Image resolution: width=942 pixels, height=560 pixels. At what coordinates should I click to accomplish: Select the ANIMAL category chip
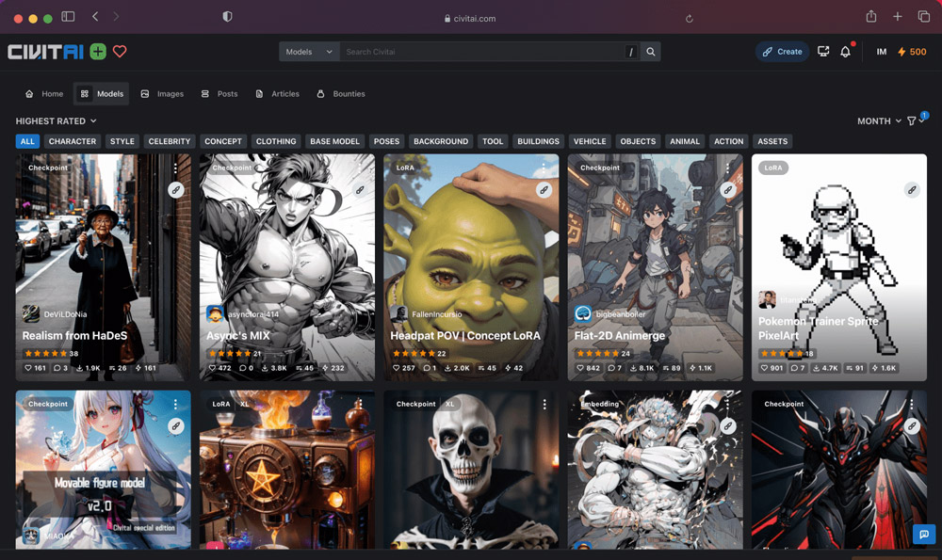click(x=684, y=141)
